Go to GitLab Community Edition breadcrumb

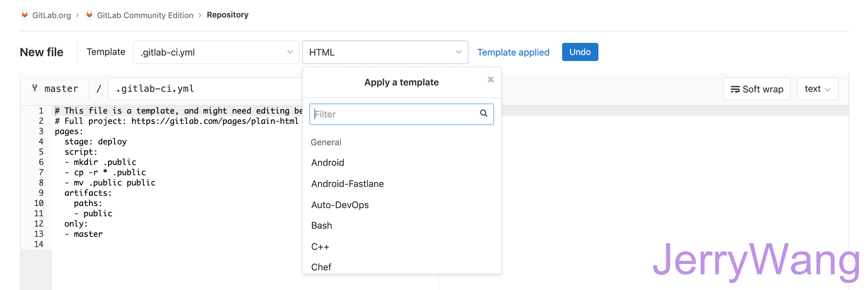(145, 15)
